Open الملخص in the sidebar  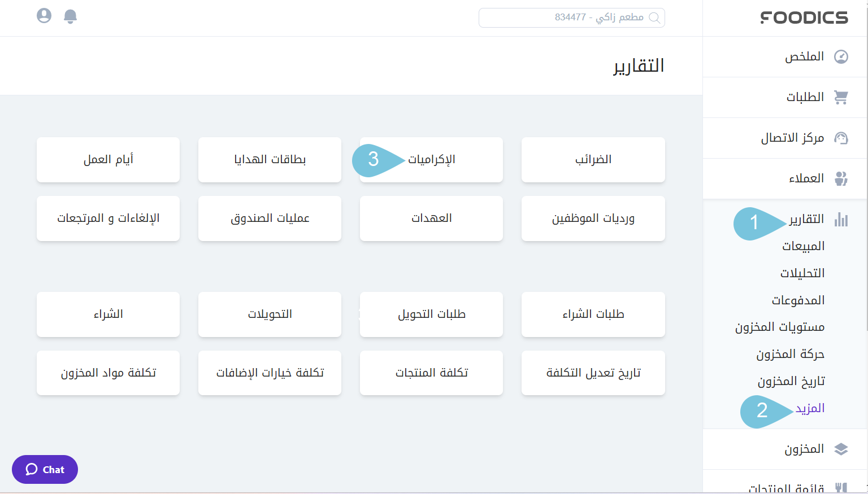coord(785,56)
